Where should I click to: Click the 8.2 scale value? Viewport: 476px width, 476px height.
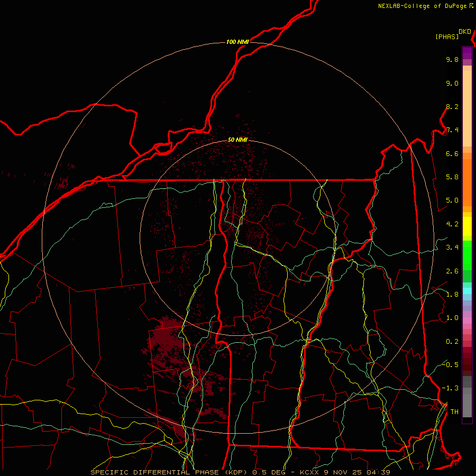[x=452, y=106]
